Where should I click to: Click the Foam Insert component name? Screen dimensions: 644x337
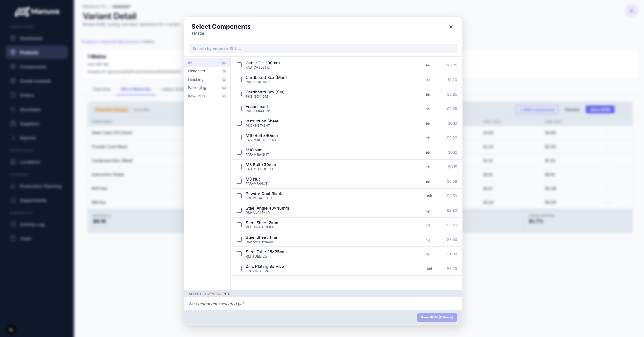[x=257, y=106]
